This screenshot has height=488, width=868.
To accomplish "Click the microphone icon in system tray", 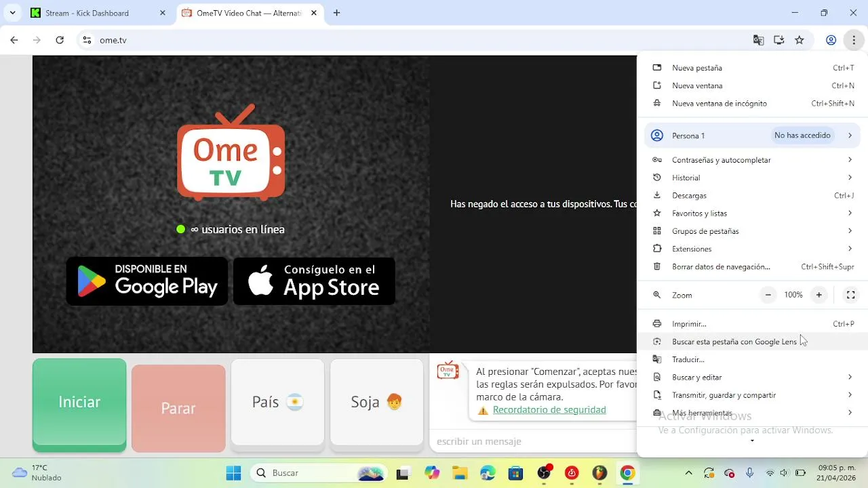I will click(x=749, y=473).
